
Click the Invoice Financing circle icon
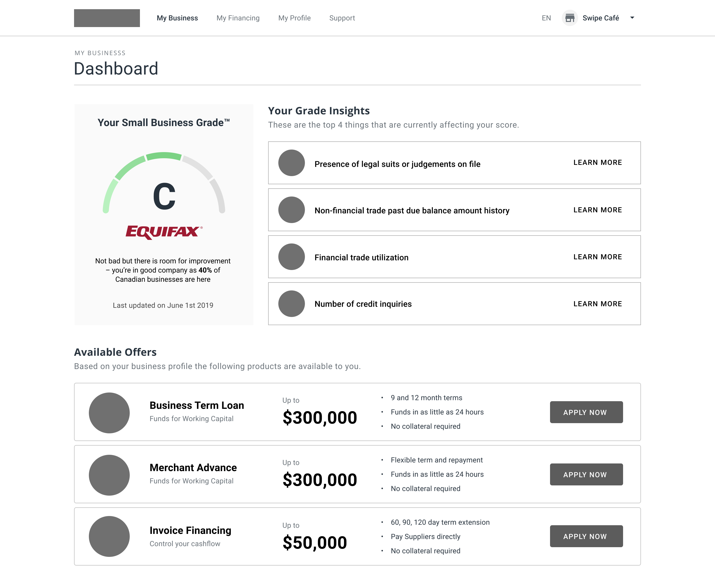click(109, 536)
